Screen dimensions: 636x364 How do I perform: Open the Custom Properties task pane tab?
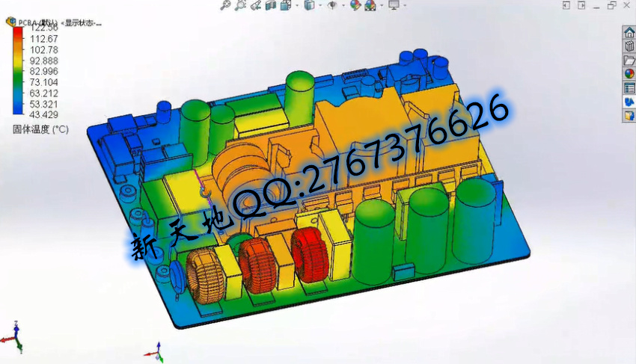[x=629, y=87]
